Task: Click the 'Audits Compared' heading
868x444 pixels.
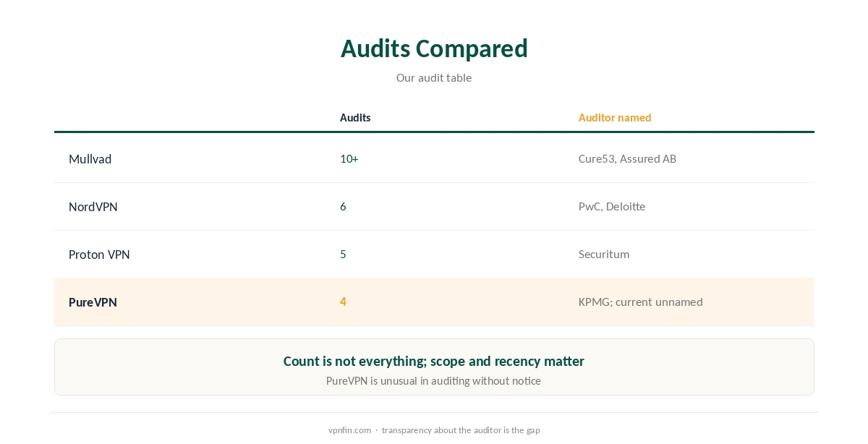Action: [x=434, y=48]
